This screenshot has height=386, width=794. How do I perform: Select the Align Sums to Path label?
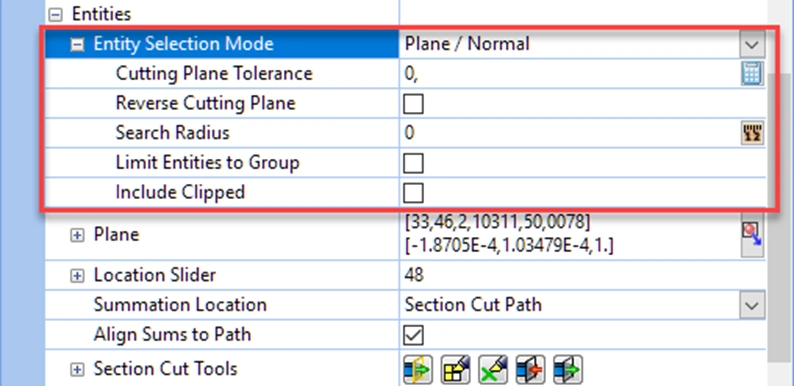172,335
